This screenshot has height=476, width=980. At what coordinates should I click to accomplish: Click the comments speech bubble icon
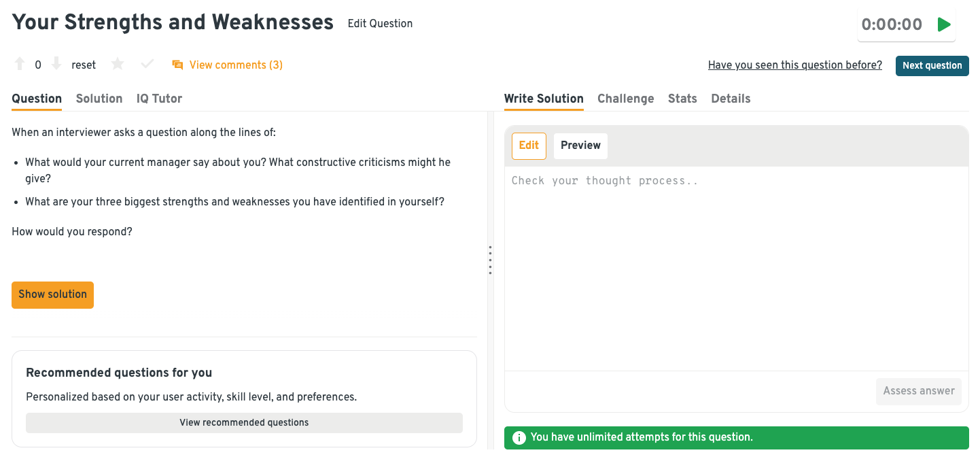click(x=177, y=65)
